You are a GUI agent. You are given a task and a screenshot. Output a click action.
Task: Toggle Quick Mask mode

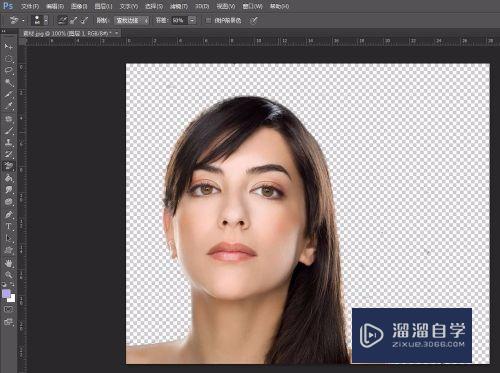tap(9, 310)
